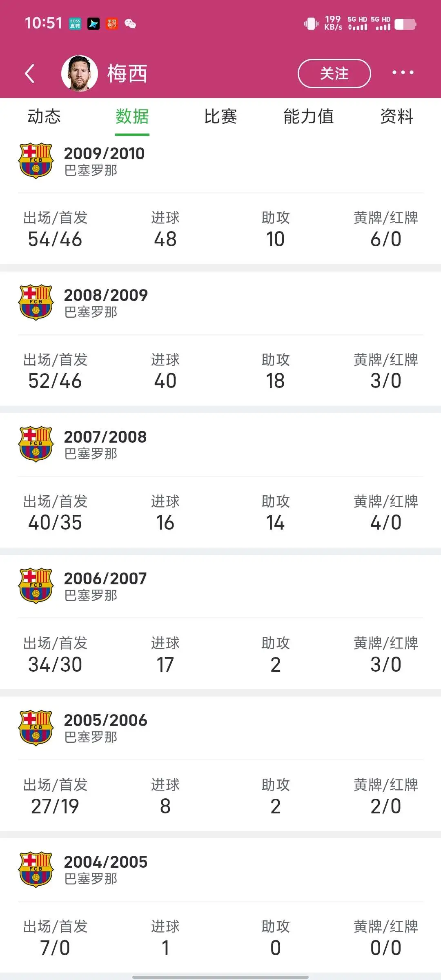Tap Barcelona crest for 2005/2006 season

(36, 728)
